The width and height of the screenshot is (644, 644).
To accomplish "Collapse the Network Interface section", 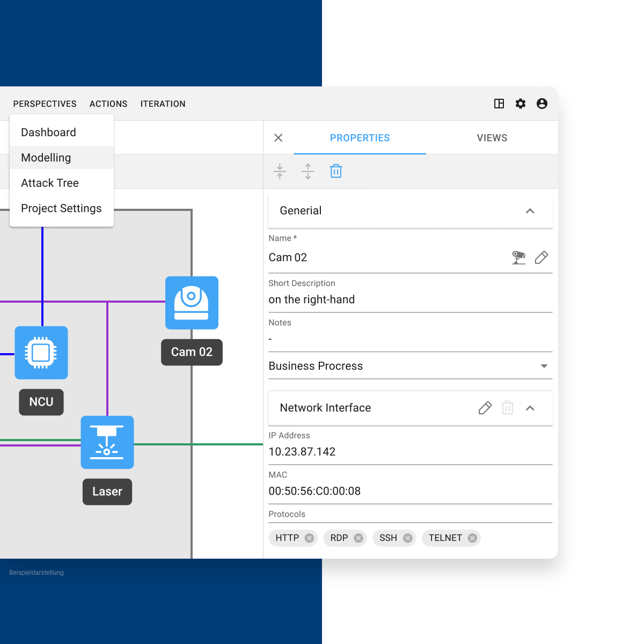I will (530, 408).
